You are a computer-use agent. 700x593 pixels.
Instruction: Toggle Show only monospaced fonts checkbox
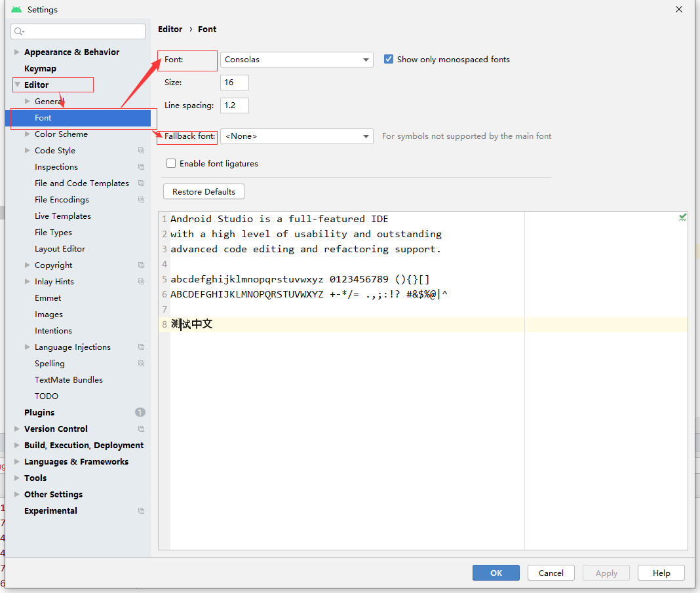coord(389,60)
